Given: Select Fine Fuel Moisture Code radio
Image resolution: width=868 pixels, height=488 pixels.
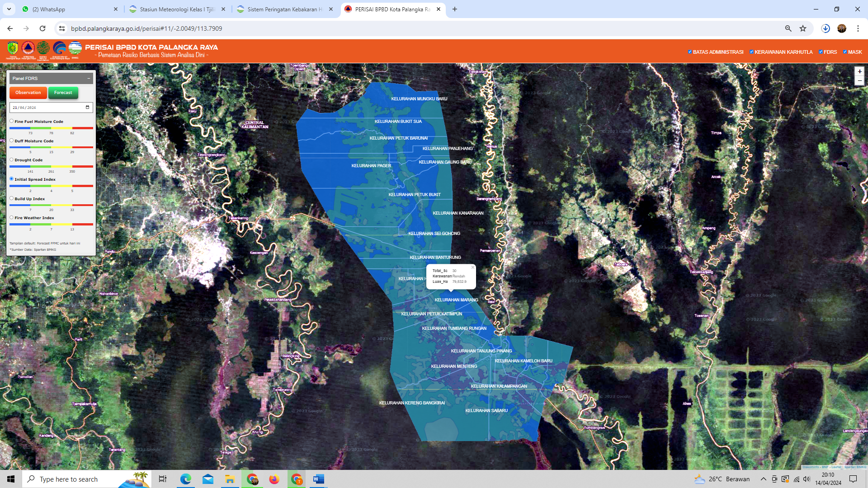Looking at the screenshot, I should (12, 121).
